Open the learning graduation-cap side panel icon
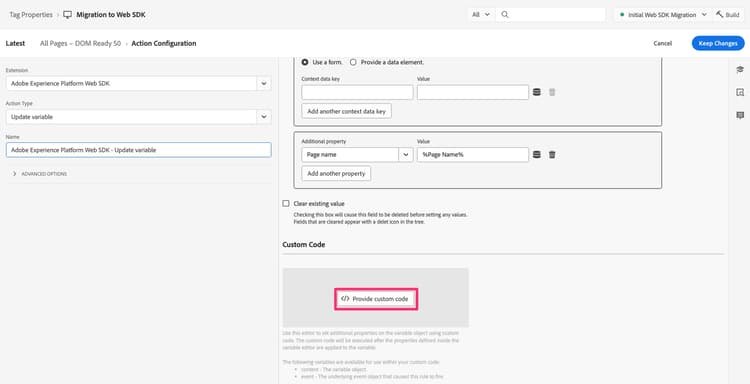This screenshot has height=384, width=750. tap(740, 70)
